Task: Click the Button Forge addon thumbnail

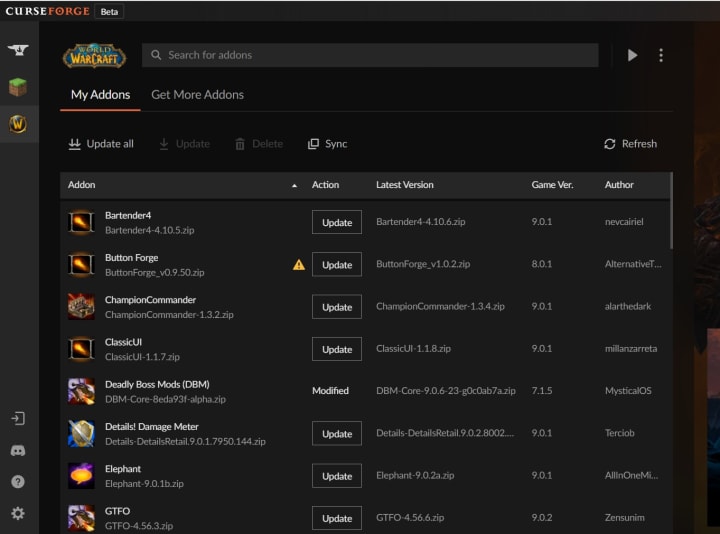Action: tap(81, 265)
